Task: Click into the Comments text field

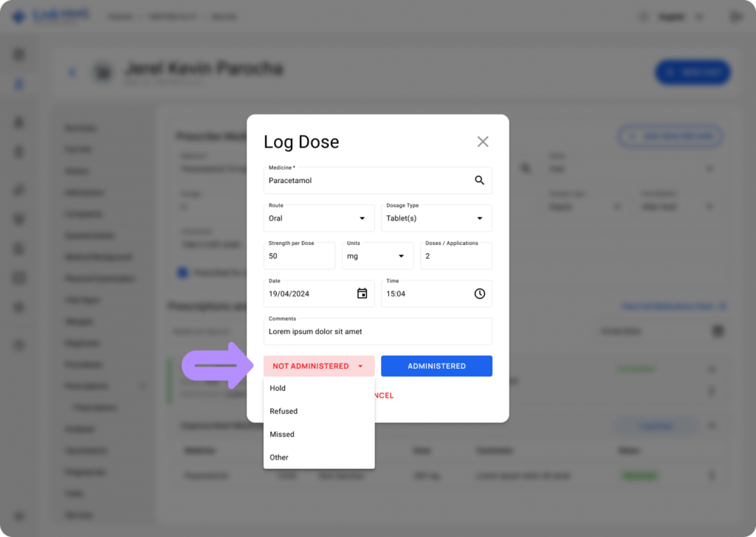Action: [x=377, y=332]
